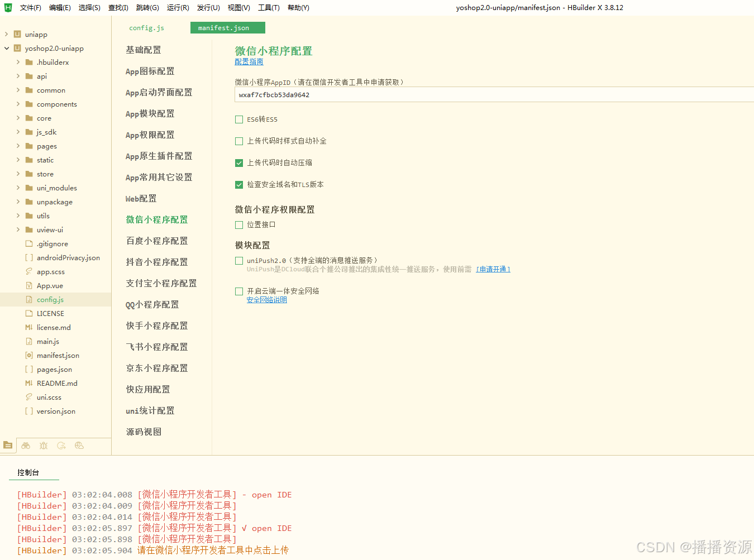Open the bug debug panel icon
The width and height of the screenshot is (754, 560).
click(x=44, y=446)
